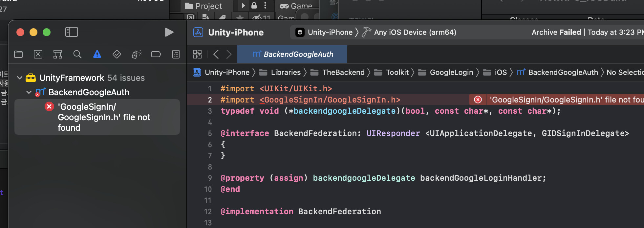The image size is (644, 228).
Task: Click the favorites star icon in Unity Project panel
Action: click(240, 17)
